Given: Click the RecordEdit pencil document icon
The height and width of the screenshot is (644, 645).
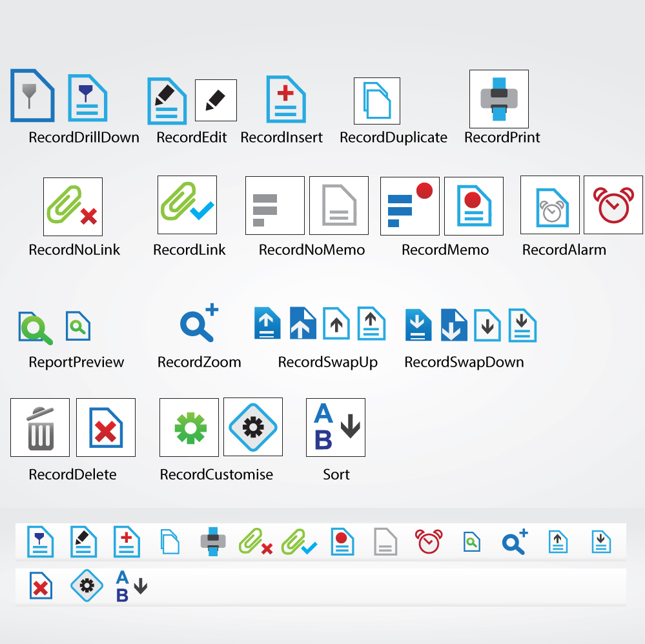Looking at the screenshot, I should [167, 100].
